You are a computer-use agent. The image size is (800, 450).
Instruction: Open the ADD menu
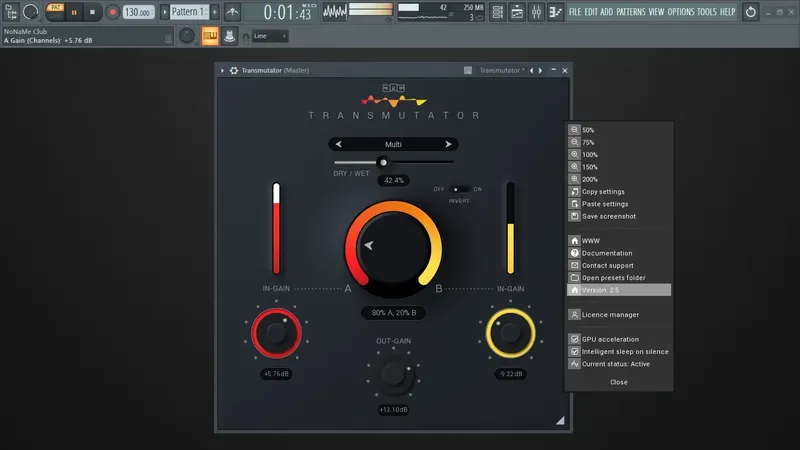tap(607, 12)
